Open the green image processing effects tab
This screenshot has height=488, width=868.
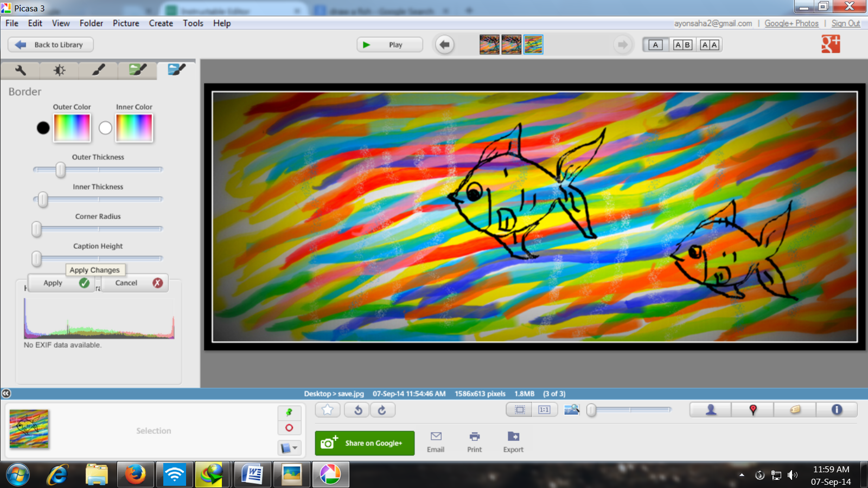tap(137, 70)
